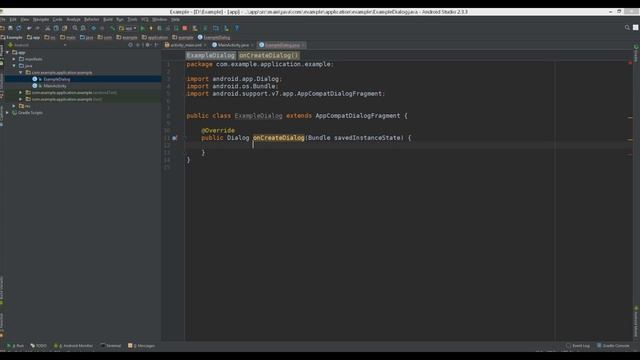The image size is (640, 360).
Task: Open the Refactor menu
Action: pyautogui.click(x=91, y=20)
